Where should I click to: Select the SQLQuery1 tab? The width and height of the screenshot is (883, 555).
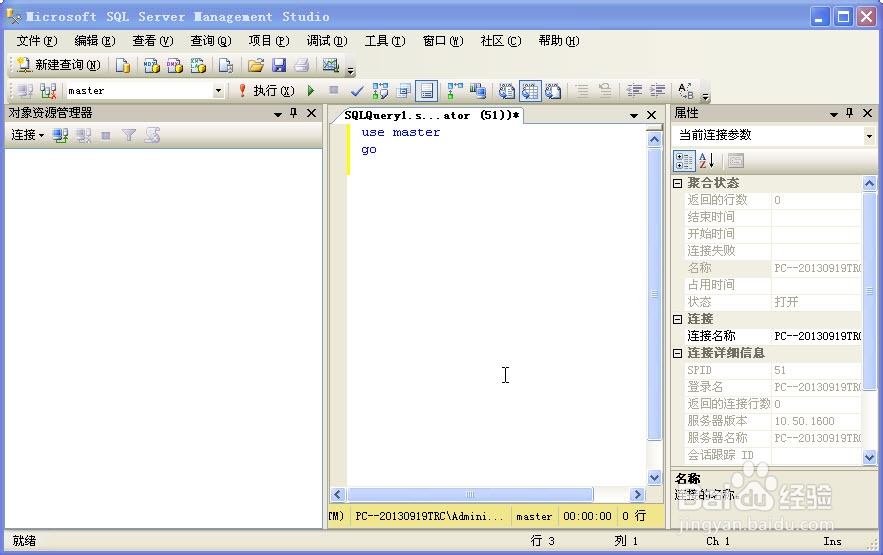431,115
